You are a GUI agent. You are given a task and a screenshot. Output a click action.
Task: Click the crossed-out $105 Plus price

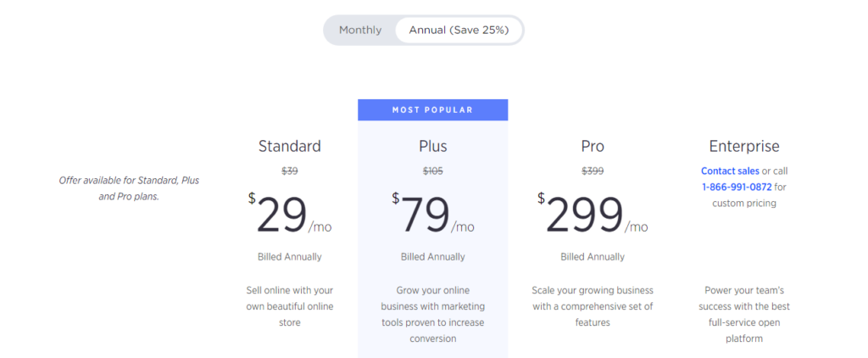tap(432, 171)
